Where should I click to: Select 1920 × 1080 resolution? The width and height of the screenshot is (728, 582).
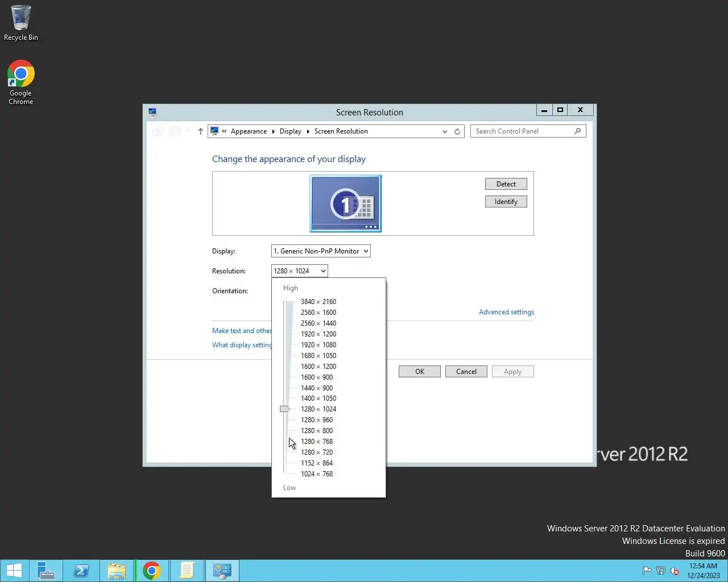(318, 345)
